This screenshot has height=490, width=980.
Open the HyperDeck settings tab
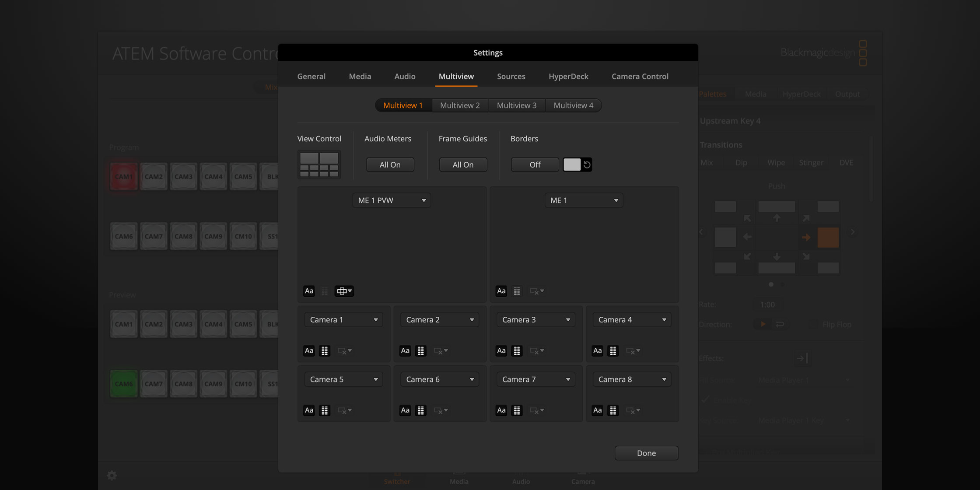point(568,76)
